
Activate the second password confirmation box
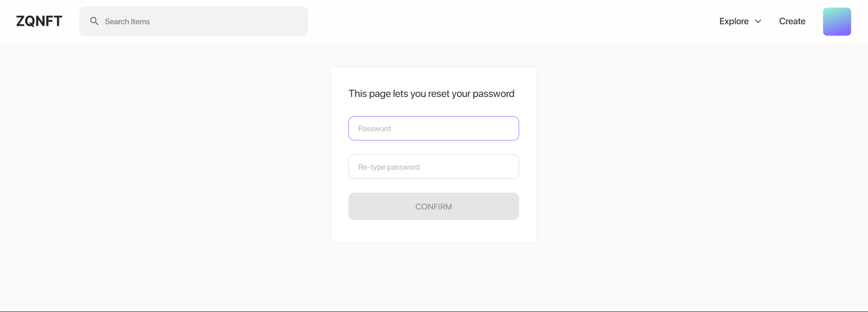(434, 167)
